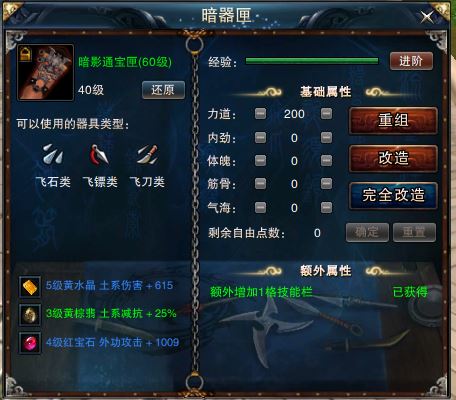Select the 飞石类 weapon type icon

click(x=53, y=155)
